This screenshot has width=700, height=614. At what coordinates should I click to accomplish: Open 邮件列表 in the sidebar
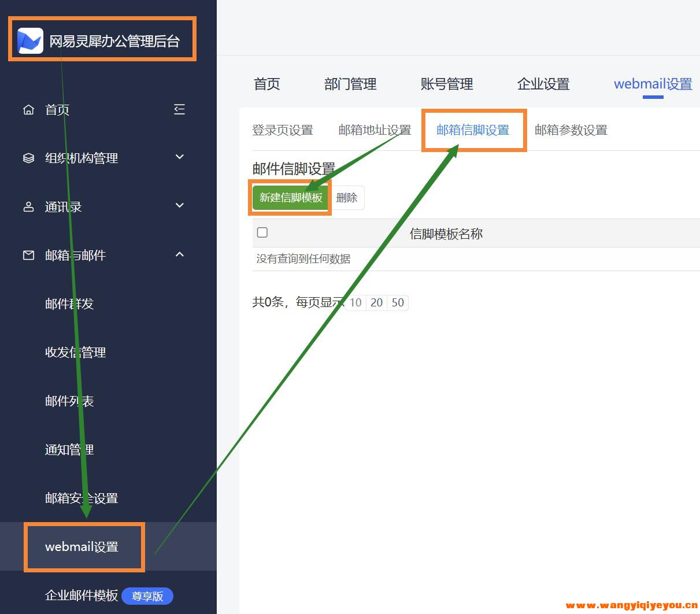(x=69, y=401)
